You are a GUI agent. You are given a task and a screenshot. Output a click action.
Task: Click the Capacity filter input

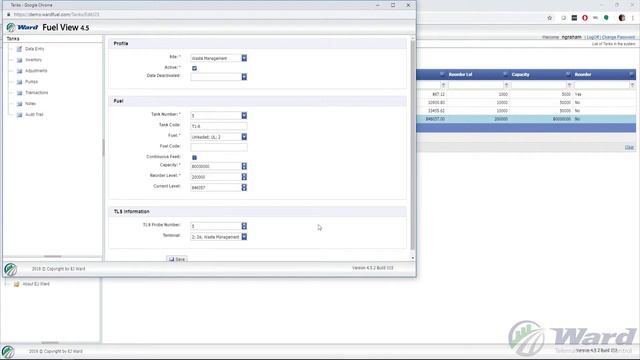click(x=539, y=85)
